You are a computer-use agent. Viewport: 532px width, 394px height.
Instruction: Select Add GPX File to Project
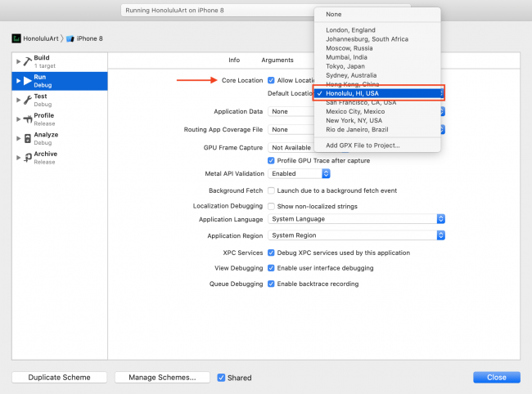click(377, 146)
